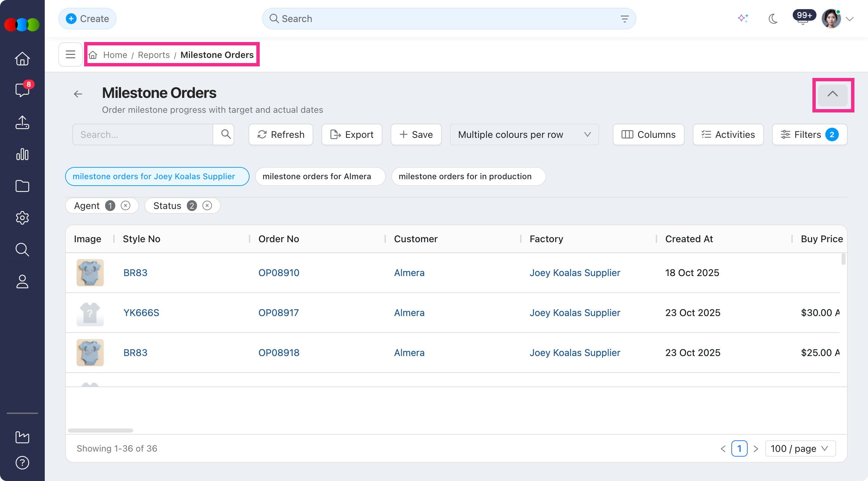Open the factory icon in sidebar
Image resolution: width=868 pixels, height=481 pixels.
coord(22,437)
